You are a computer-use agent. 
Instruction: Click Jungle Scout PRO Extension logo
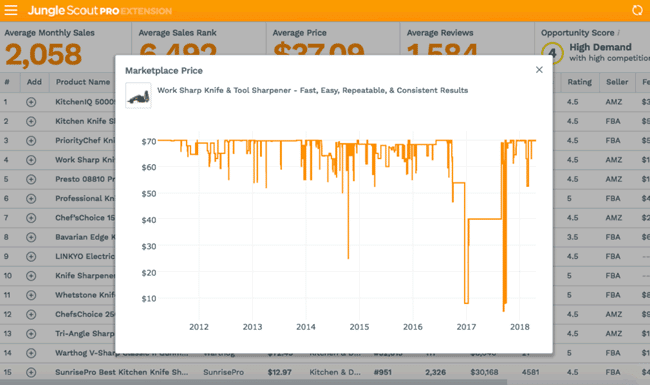[99, 10]
